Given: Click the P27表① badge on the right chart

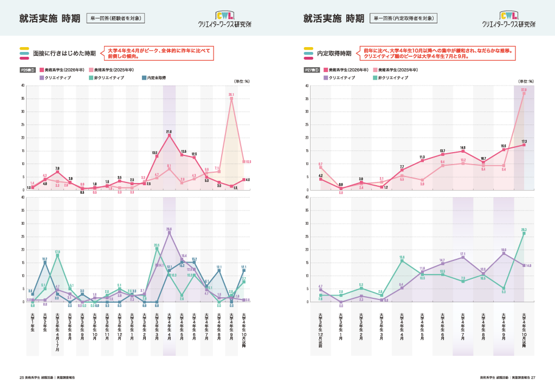Looking at the screenshot, I should pyautogui.click(x=312, y=70).
